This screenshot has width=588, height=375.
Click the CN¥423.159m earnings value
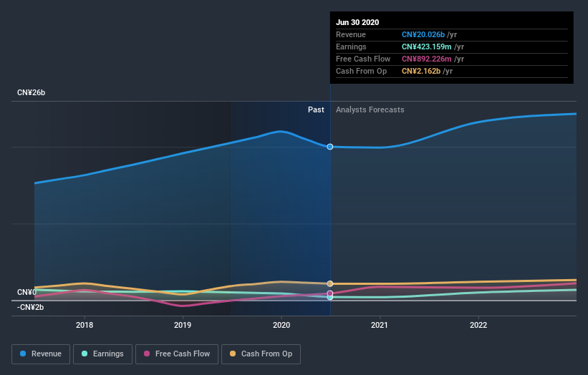(426, 47)
